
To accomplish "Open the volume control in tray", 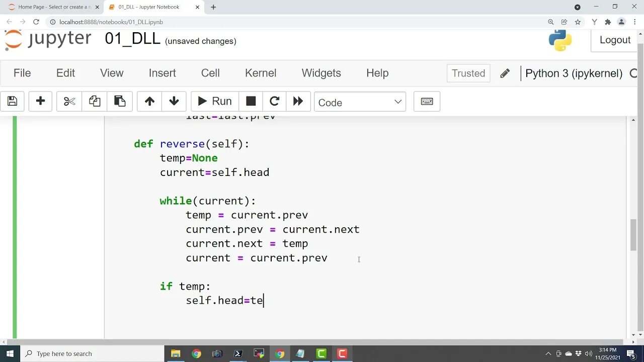I will [x=588, y=353].
